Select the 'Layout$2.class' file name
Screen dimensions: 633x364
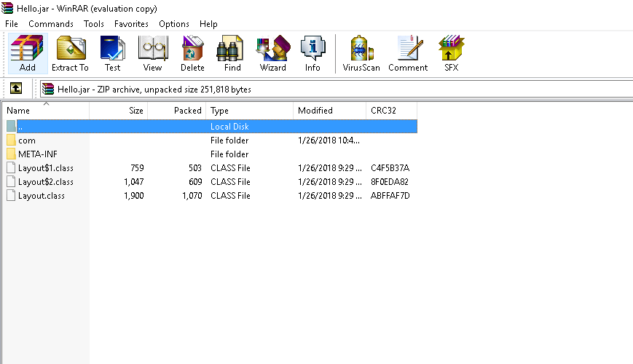pos(46,182)
